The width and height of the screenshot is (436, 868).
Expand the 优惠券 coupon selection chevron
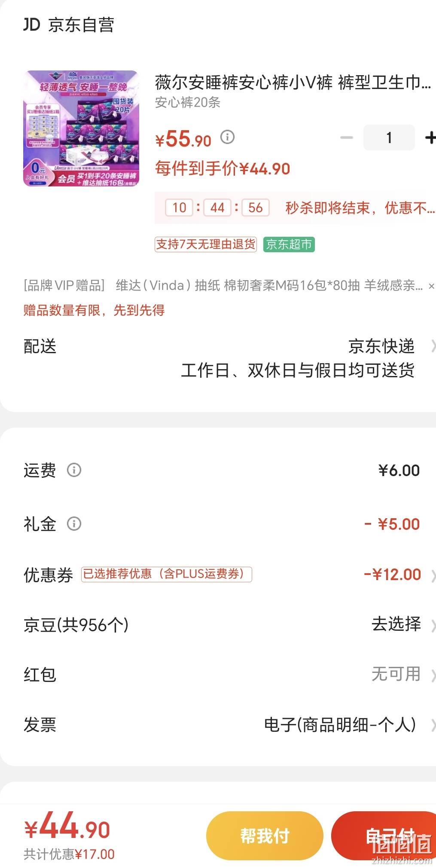point(433,575)
